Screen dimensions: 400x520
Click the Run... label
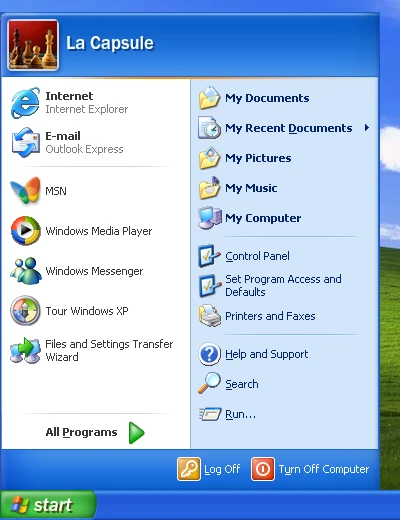pos(240,414)
